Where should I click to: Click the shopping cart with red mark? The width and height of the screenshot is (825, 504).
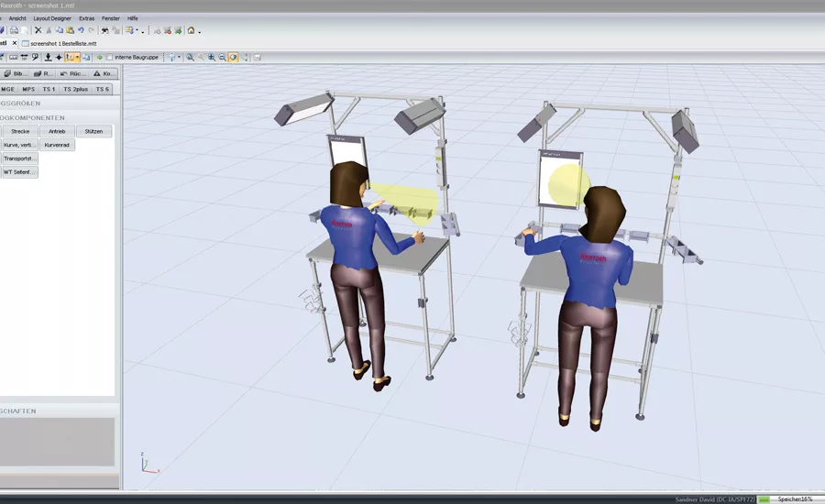(168, 30)
